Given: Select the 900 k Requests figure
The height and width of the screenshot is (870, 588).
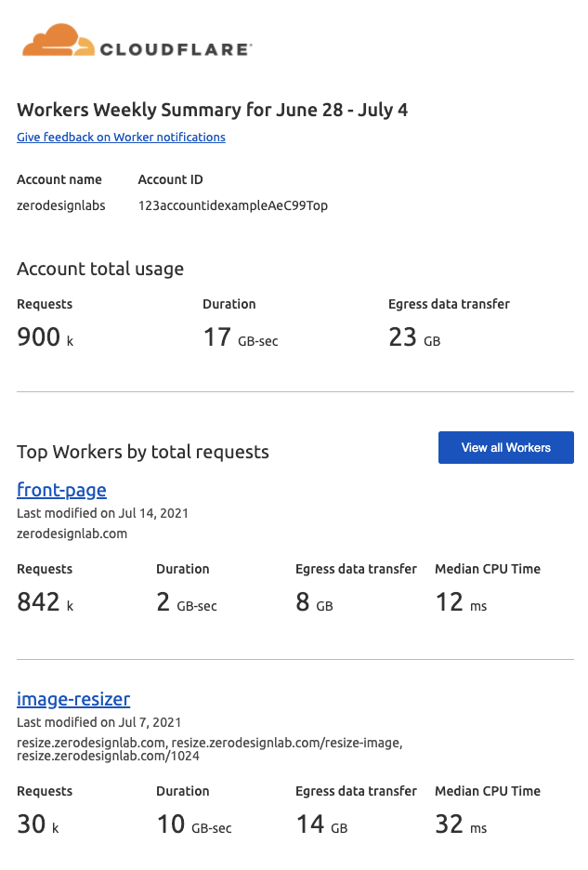Looking at the screenshot, I should point(44,337).
